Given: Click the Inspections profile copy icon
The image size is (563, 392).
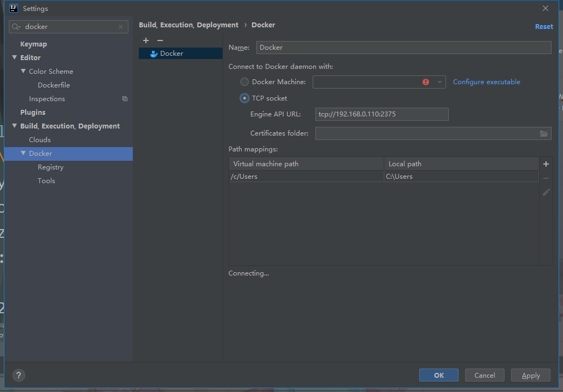Looking at the screenshot, I should [x=125, y=99].
